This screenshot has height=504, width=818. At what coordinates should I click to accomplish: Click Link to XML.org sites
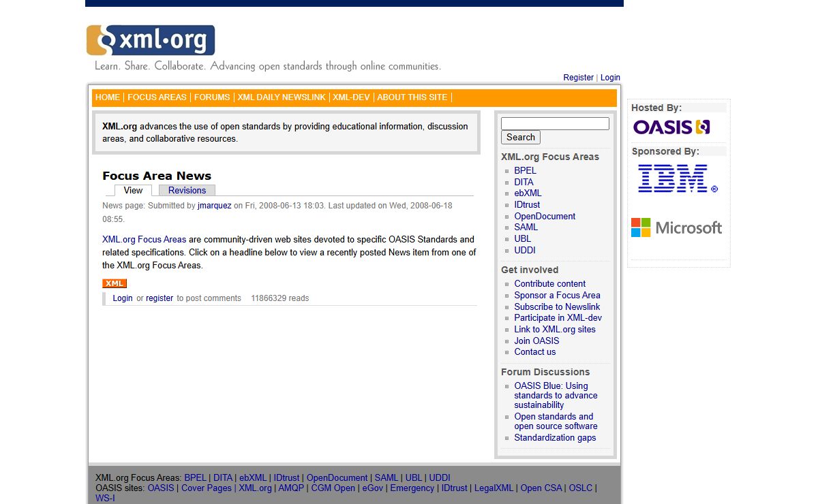pyautogui.click(x=555, y=329)
